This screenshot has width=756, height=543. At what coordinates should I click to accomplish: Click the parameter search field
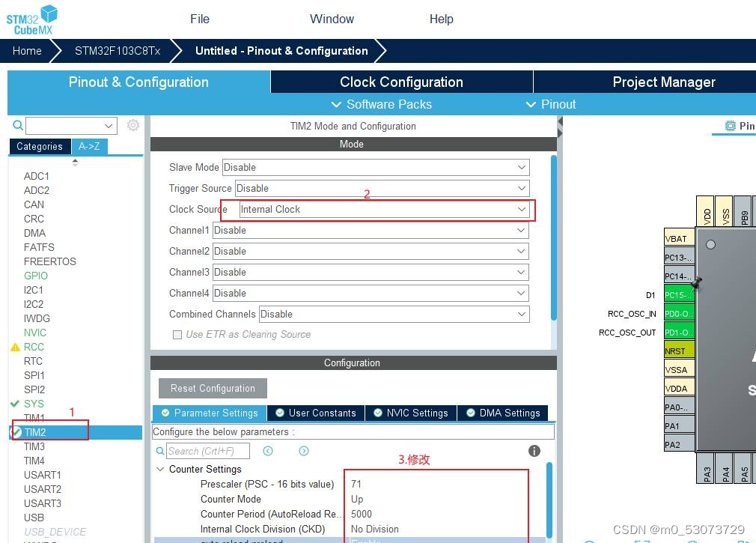(208, 451)
